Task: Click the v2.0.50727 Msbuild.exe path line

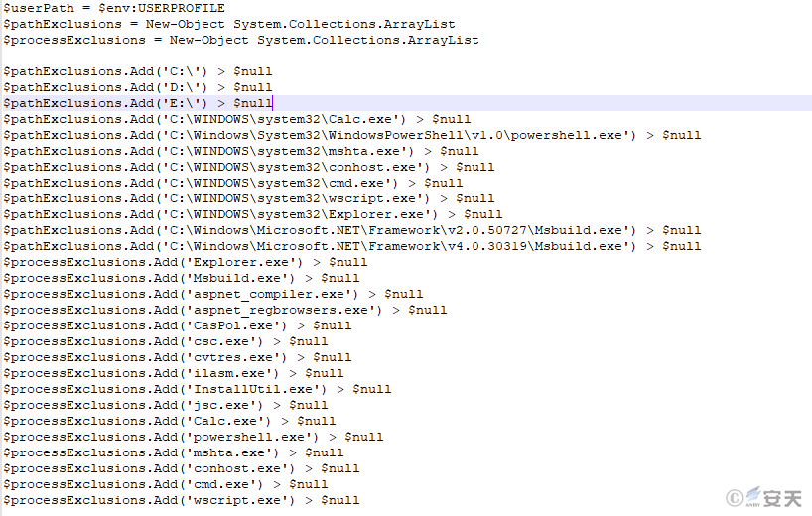Action: coord(352,231)
